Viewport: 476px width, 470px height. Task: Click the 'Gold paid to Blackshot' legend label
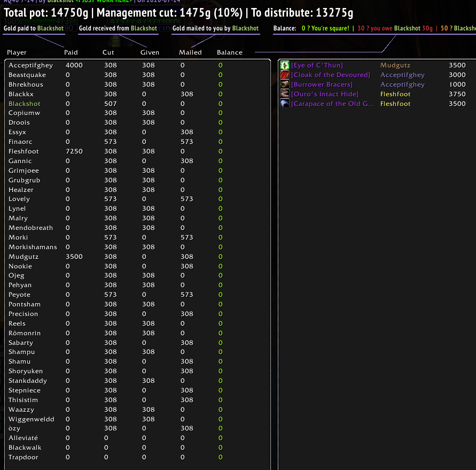pyautogui.click(x=34, y=28)
